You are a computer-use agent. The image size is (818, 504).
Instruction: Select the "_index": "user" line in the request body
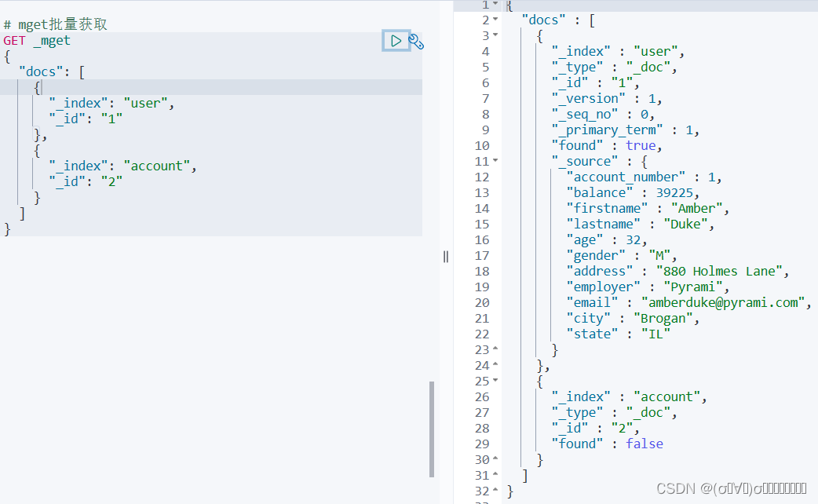[111, 104]
